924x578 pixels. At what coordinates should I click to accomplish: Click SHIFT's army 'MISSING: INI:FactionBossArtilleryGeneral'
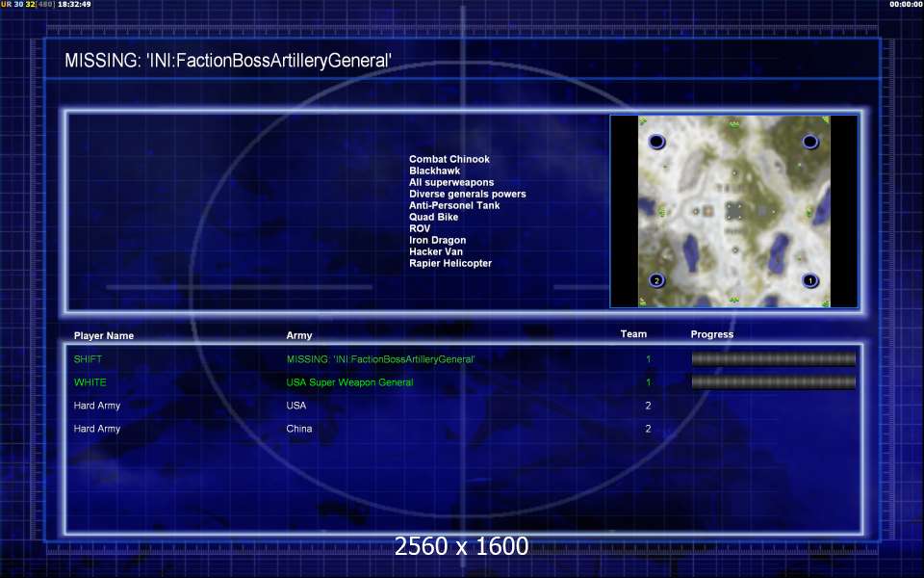coord(381,359)
